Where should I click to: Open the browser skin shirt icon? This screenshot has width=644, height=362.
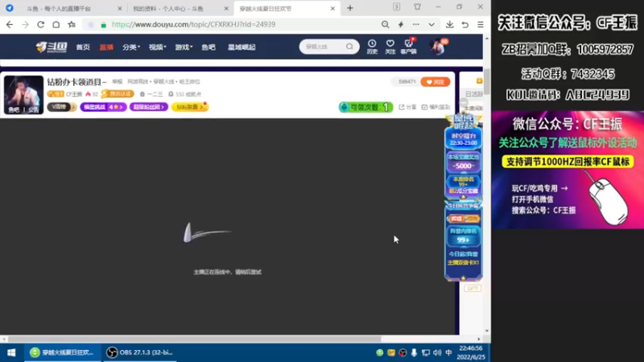(x=417, y=7)
